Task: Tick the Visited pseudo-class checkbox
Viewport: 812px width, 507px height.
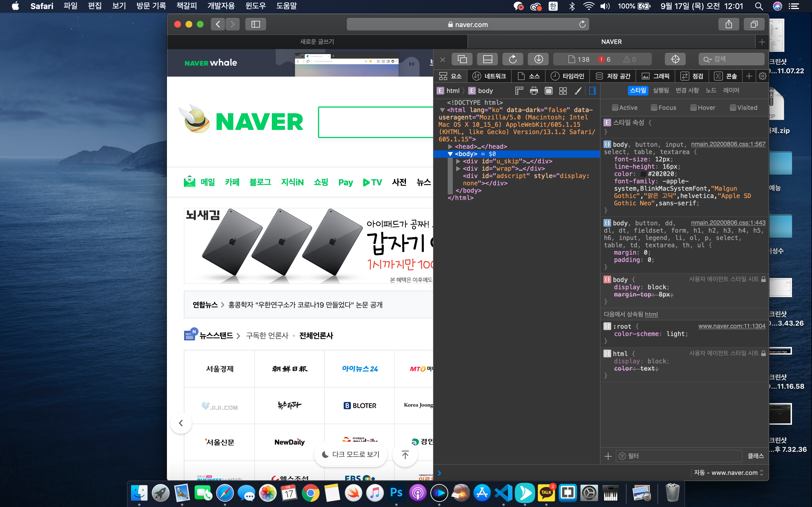Action: (733, 108)
